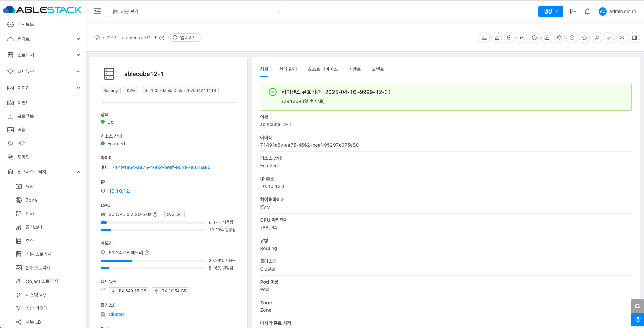The image size is (644, 328).
Task: Follow the 10.10.12.1 IP link
Action: 121,191
